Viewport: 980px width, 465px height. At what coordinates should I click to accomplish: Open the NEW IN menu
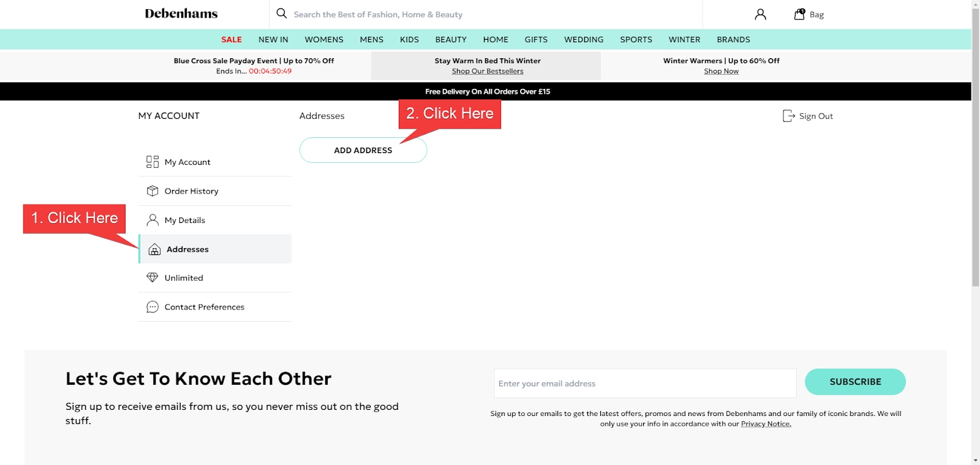coord(273,39)
